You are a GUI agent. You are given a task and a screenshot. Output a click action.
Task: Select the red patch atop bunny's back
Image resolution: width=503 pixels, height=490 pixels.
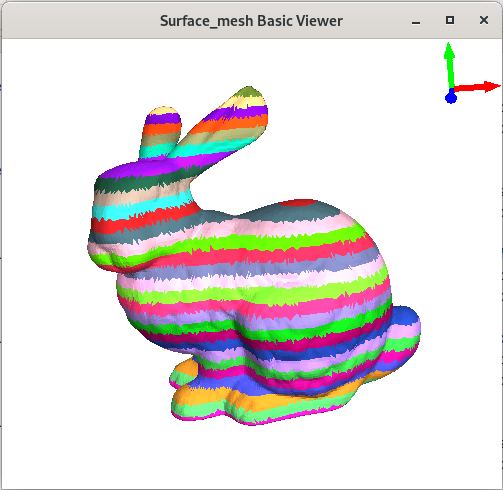297,203
